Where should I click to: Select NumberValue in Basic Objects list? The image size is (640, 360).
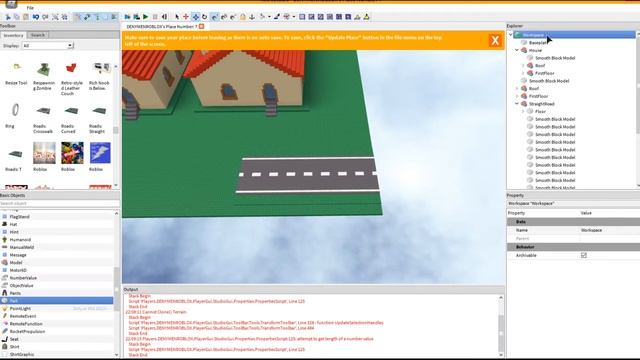coord(57,278)
